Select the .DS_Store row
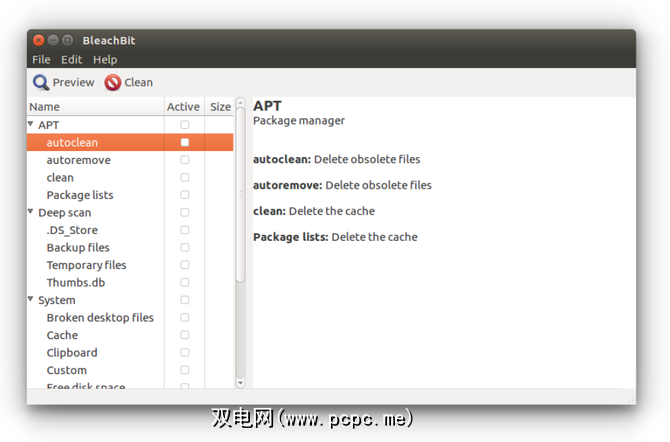 tap(130, 230)
